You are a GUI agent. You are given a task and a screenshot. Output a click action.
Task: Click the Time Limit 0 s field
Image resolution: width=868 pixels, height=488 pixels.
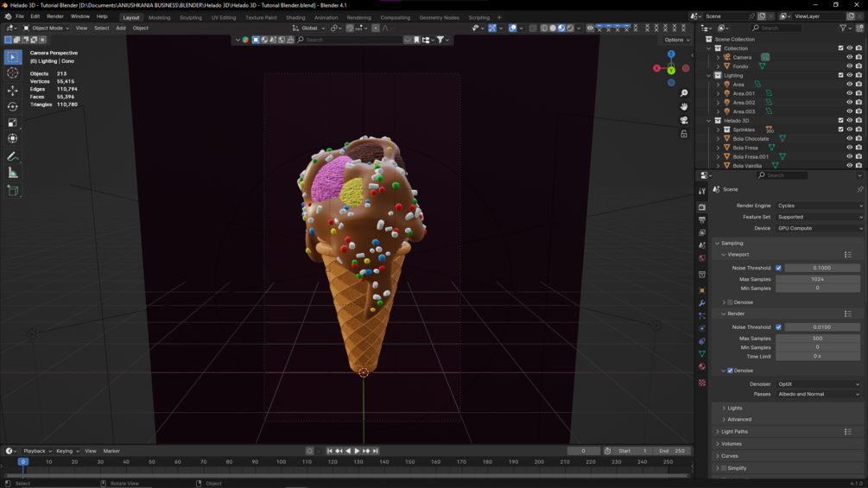817,357
